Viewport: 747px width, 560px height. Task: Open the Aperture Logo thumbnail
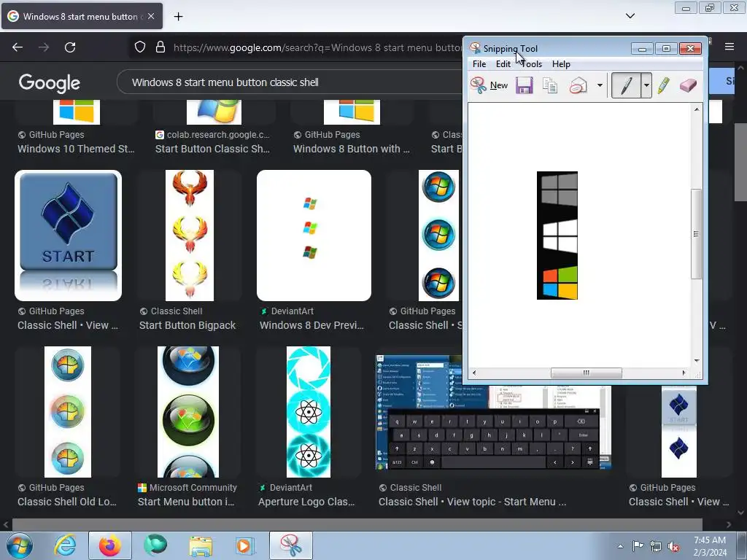[x=309, y=412]
